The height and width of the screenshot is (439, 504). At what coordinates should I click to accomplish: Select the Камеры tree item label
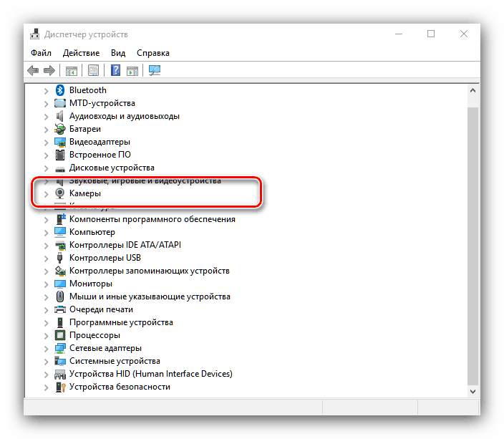85,193
